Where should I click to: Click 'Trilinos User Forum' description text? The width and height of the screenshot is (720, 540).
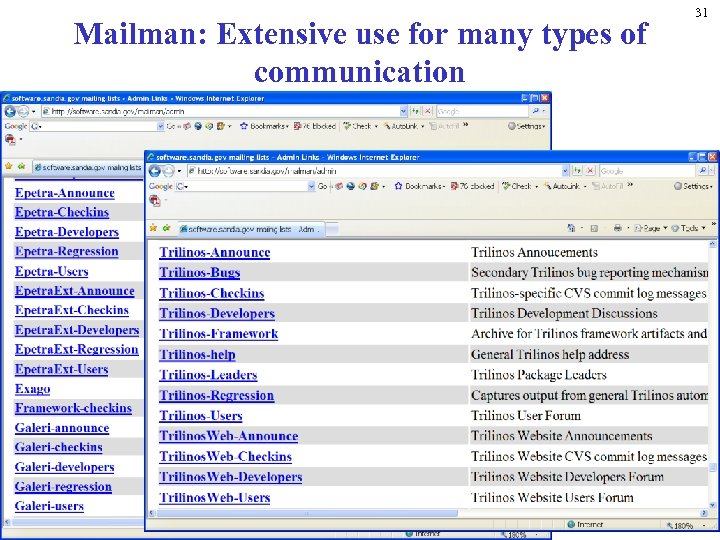tap(526, 416)
